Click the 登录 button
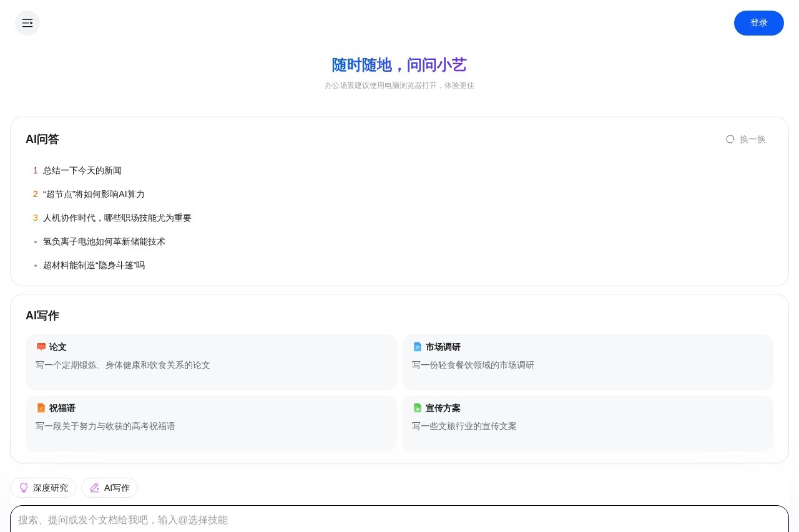The height and width of the screenshot is (532, 799). [x=759, y=23]
